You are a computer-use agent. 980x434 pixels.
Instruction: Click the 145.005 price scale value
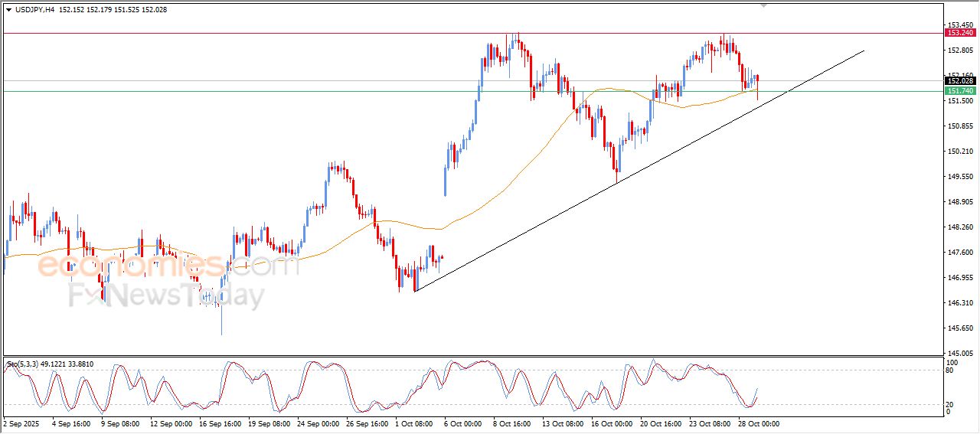click(960, 353)
